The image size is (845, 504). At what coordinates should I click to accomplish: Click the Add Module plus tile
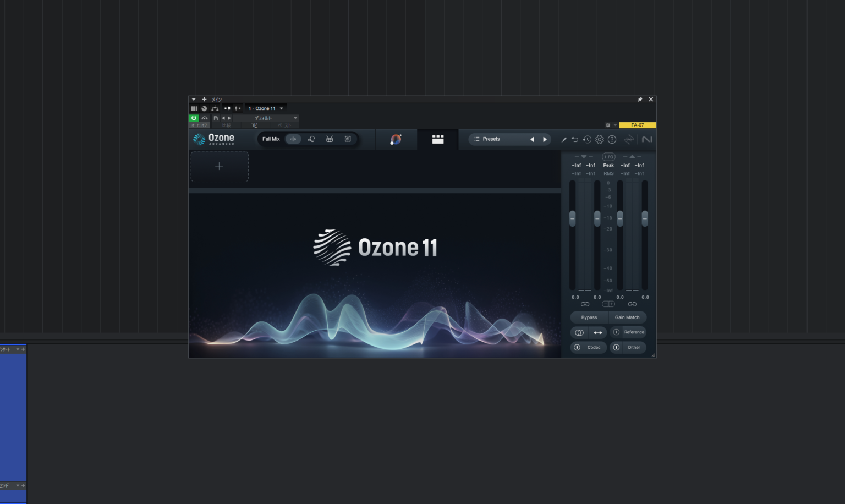(219, 166)
